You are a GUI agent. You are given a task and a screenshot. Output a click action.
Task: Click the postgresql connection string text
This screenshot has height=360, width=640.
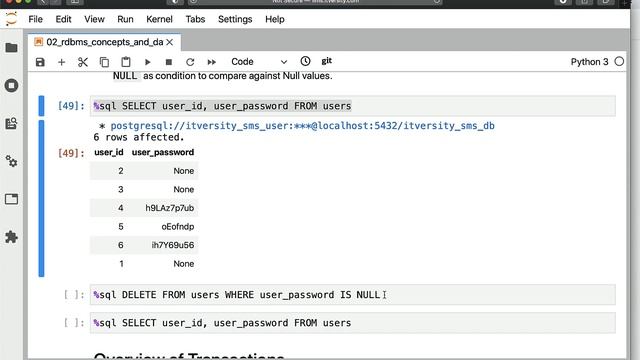tap(302, 126)
